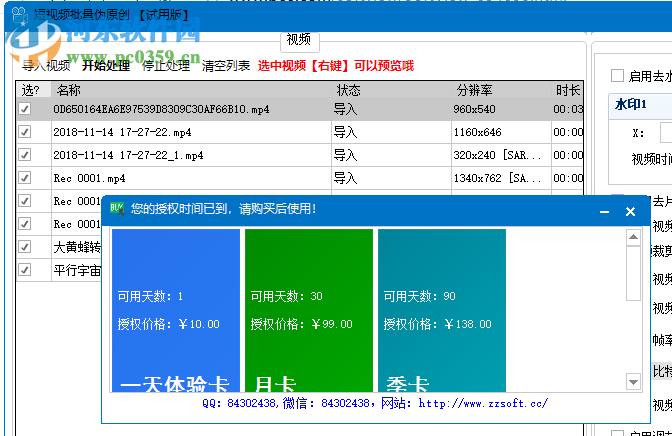This screenshot has width=672, height=436.
Task: Click the 分辨率 column header
Action: (x=501, y=90)
